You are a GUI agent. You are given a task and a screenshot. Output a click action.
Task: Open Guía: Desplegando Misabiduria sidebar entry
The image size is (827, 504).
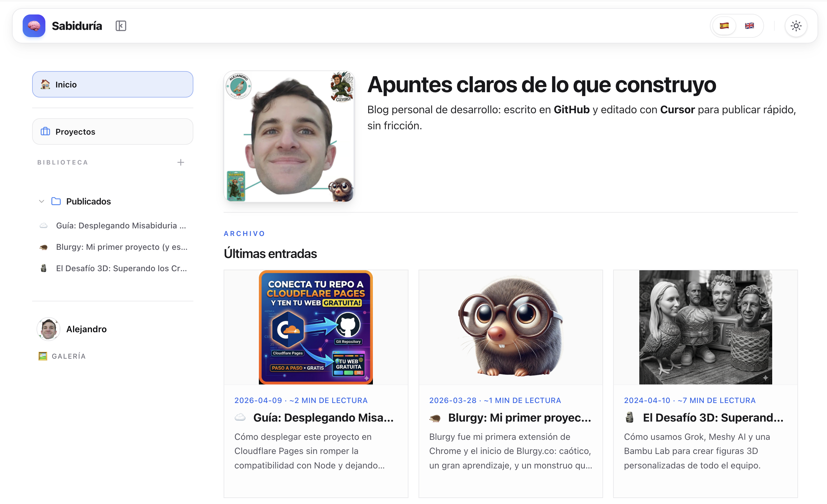(121, 226)
